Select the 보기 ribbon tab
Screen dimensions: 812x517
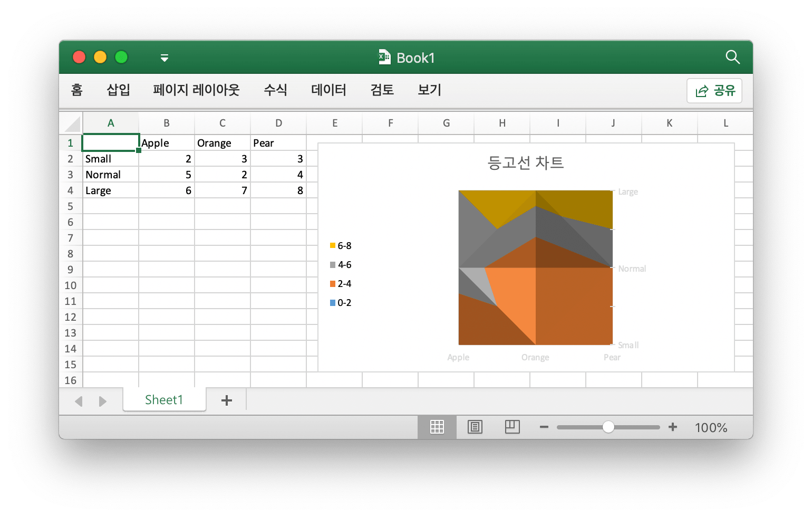point(429,90)
